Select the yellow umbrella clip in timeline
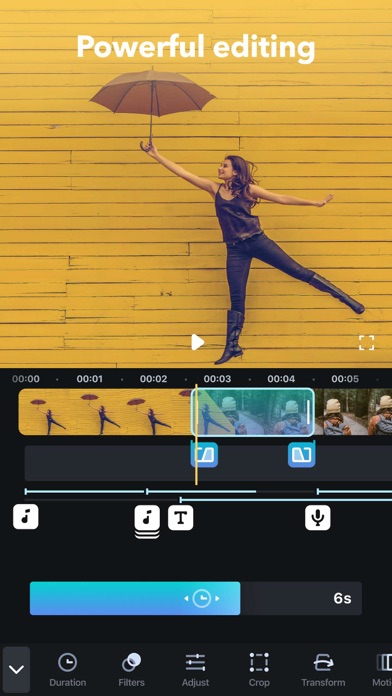 [x=105, y=411]
